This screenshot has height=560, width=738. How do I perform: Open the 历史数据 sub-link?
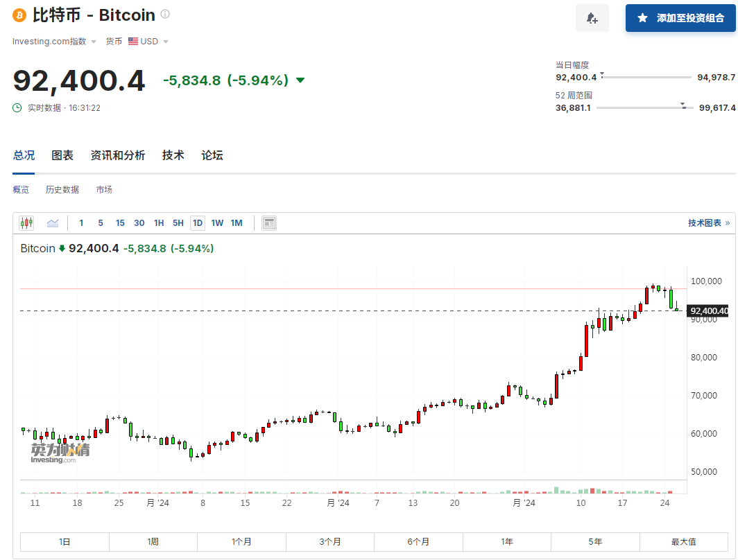[62, 189]
